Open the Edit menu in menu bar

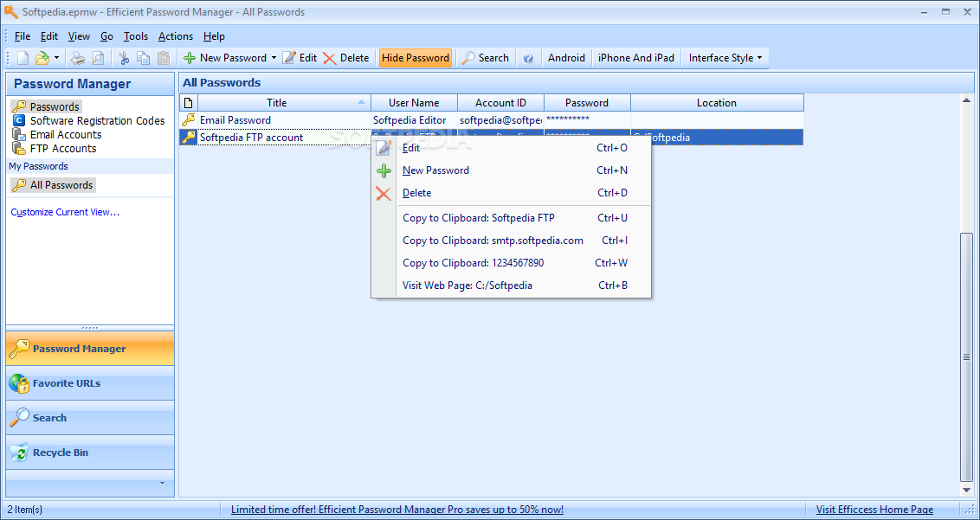[49, 36]
